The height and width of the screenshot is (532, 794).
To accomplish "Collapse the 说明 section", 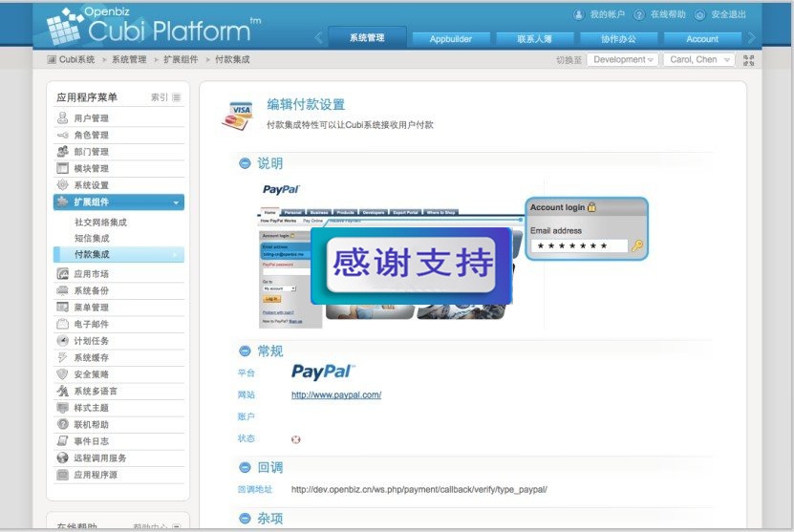I will 245,163.
